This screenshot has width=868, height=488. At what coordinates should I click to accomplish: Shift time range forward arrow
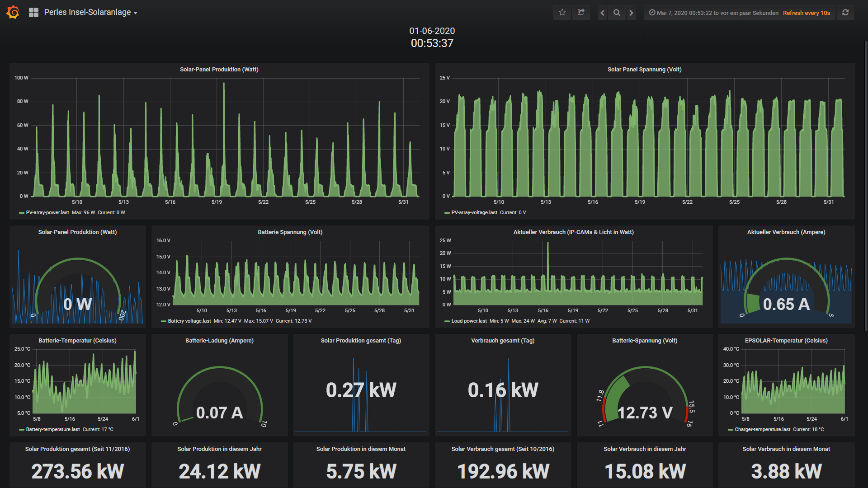coord(631,13)
